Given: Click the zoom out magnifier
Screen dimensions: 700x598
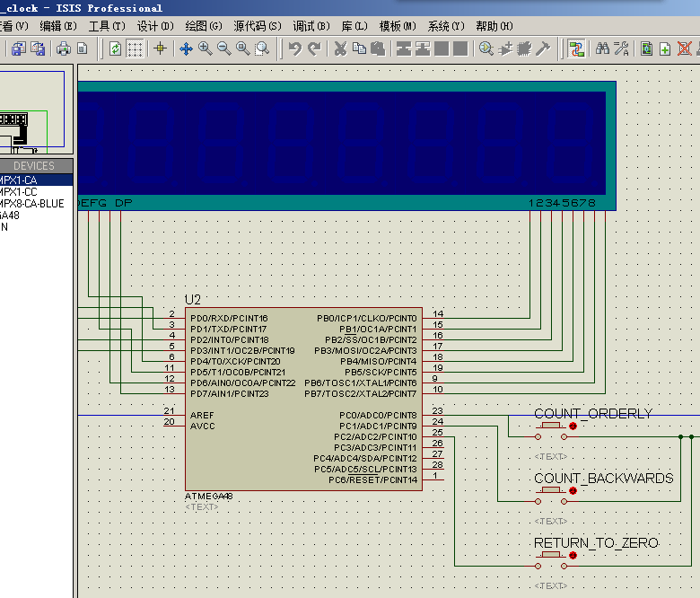Looking at the screenshot, I should [x=224, y=48].
